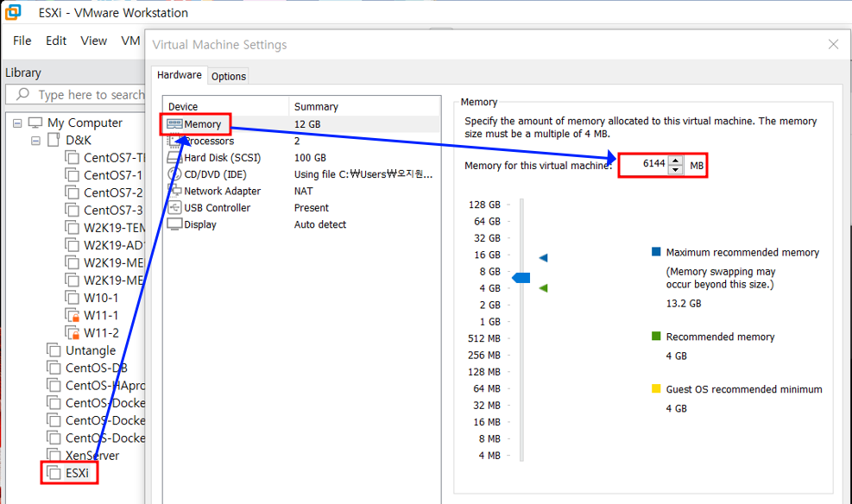Screen dimensions: 852x504
Task: Select the Network Adapter row
Action: tap(301, 191)
